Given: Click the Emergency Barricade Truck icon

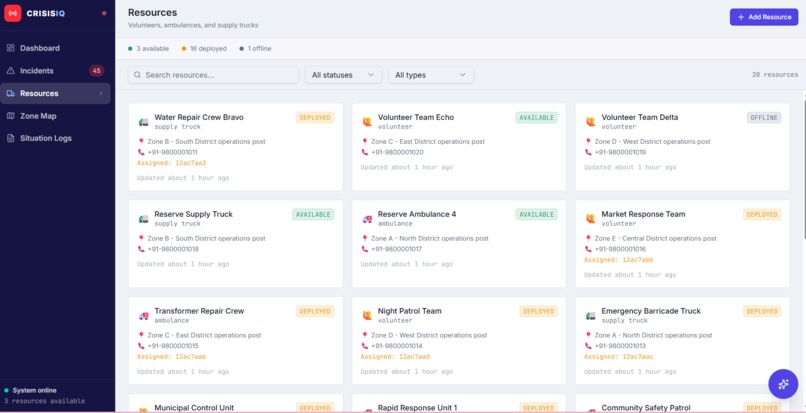Looking at the screenshot, I should tap(591, 316).
